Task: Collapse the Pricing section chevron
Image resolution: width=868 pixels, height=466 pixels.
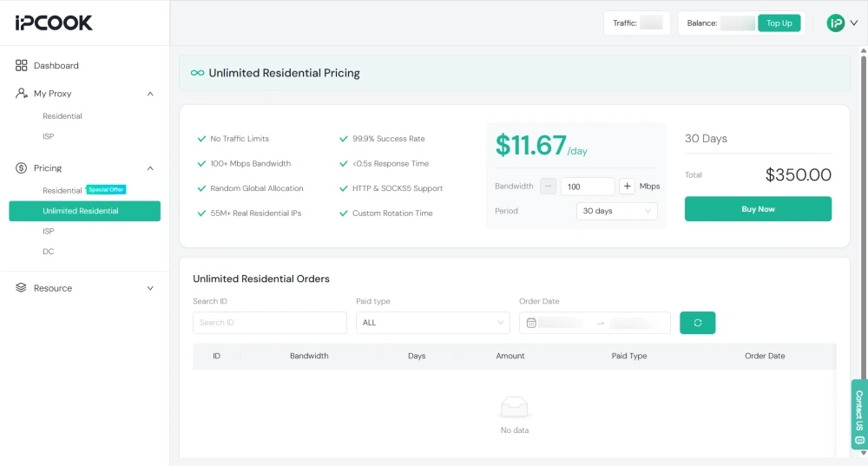Action: [150, 168]
